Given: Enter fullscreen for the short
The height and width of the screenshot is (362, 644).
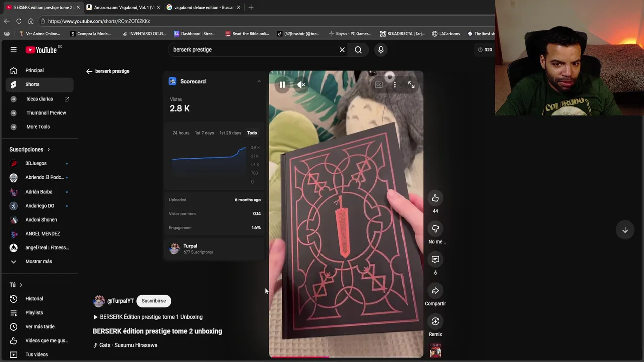Looking at the screenshot, I should coord(411,85).
